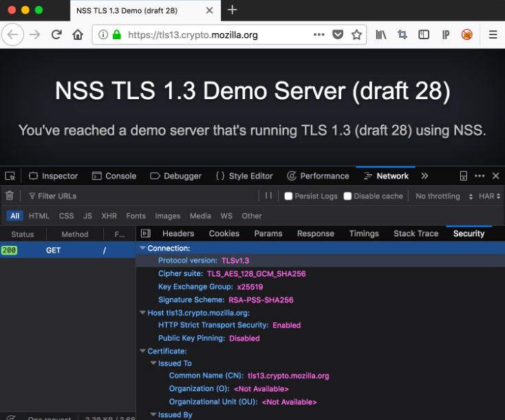The height and width of the screenshot is (420, 505).
Task: Filter requests by Media
Action: 200,216
